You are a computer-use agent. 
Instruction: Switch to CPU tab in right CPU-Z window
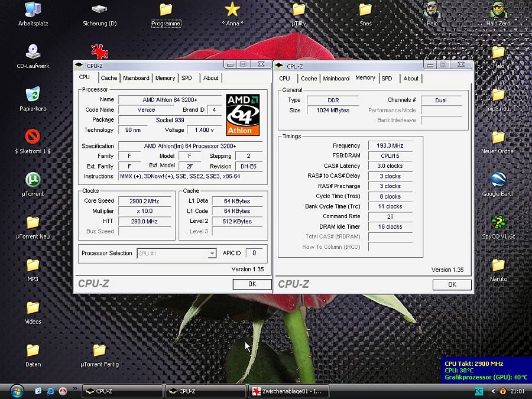point(284,79)
